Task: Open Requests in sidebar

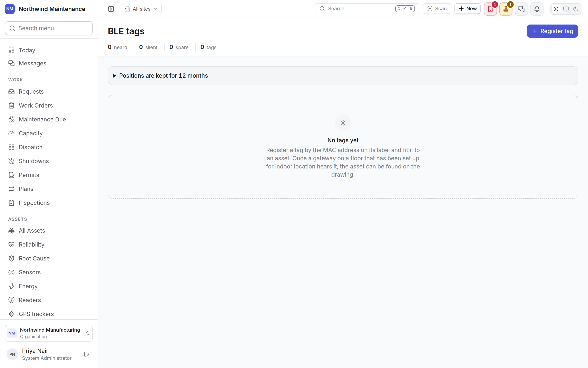Action: [49, 92]
